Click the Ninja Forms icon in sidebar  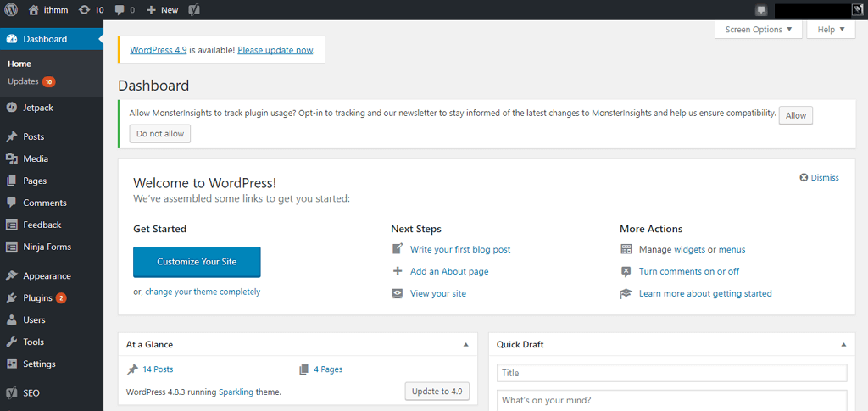coord(12,247)
